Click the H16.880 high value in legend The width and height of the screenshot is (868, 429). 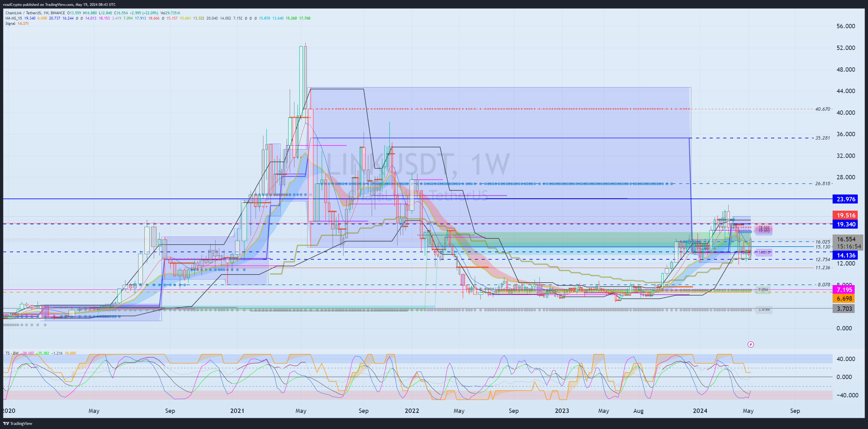[x=90, y=13]
